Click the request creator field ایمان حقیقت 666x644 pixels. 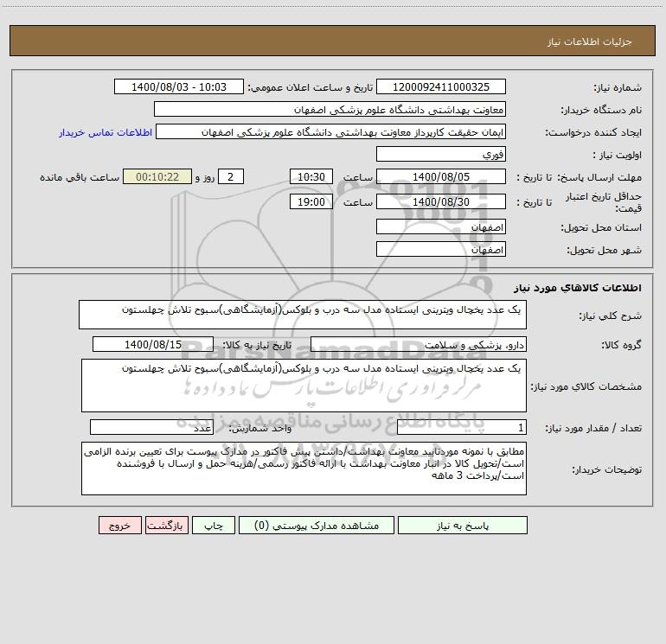[331, 131]
